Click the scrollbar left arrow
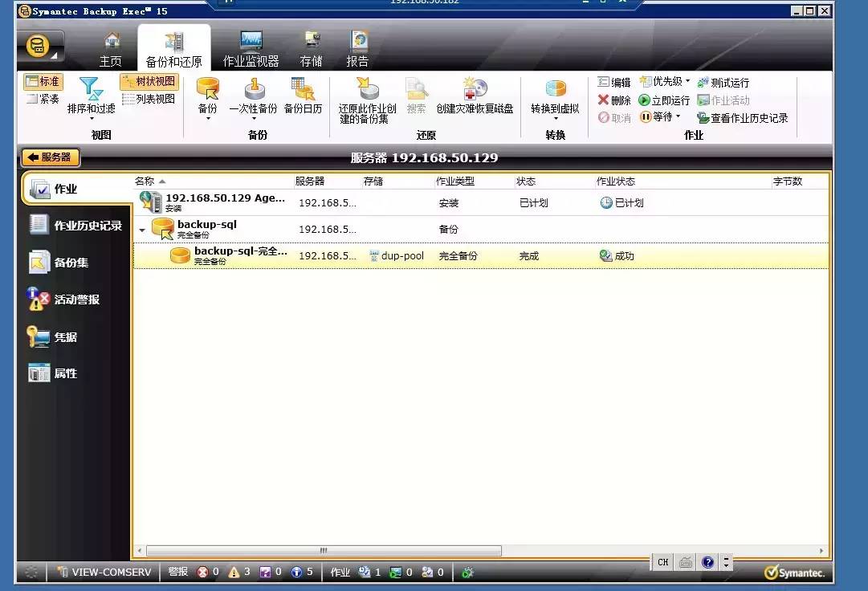This screenshot has height=591, width=868. click(x=140, y=551)
